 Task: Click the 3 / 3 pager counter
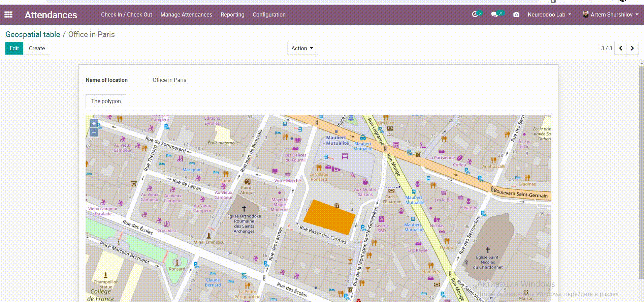(x=606, y=48)
